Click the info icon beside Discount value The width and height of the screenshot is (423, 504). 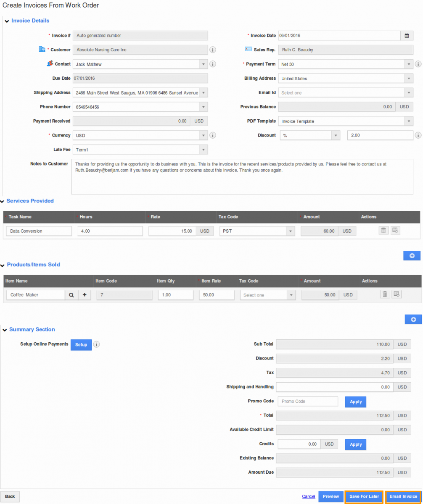418,136
